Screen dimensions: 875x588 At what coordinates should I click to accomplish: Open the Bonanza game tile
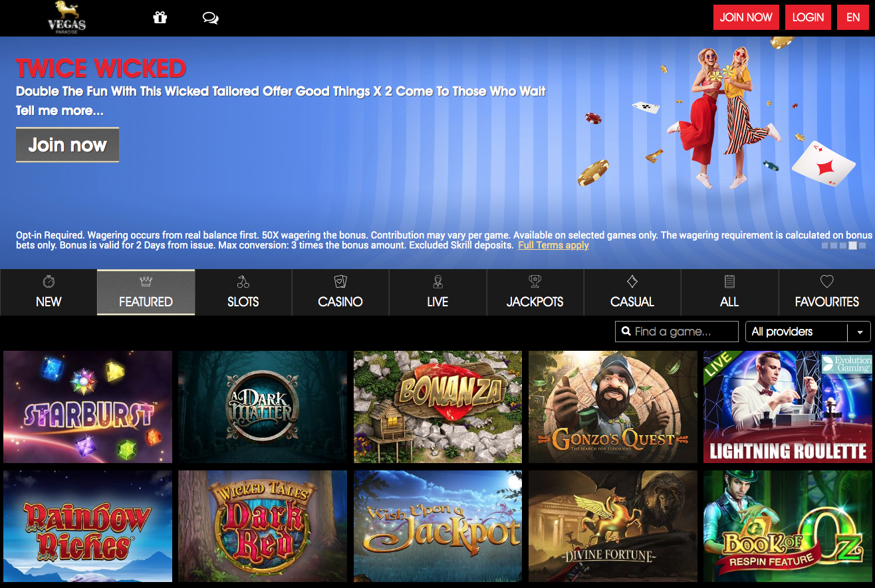tap(438, 407)
